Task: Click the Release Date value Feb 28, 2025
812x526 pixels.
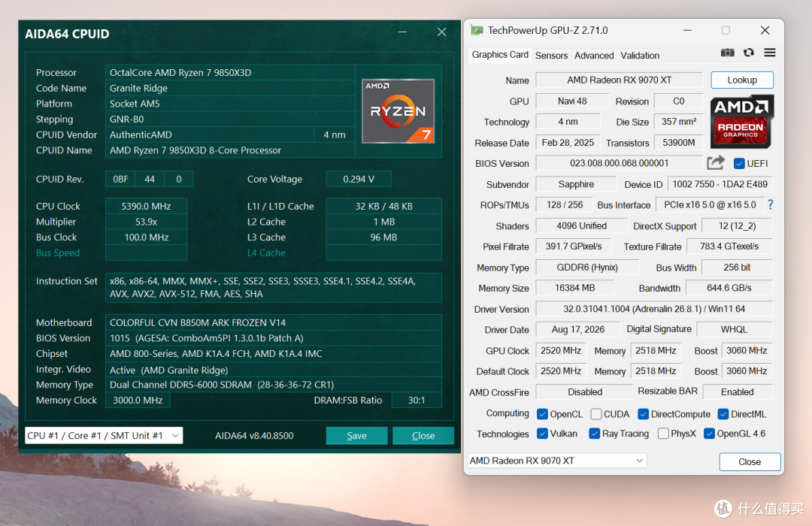Action: (x=568, y=142)
